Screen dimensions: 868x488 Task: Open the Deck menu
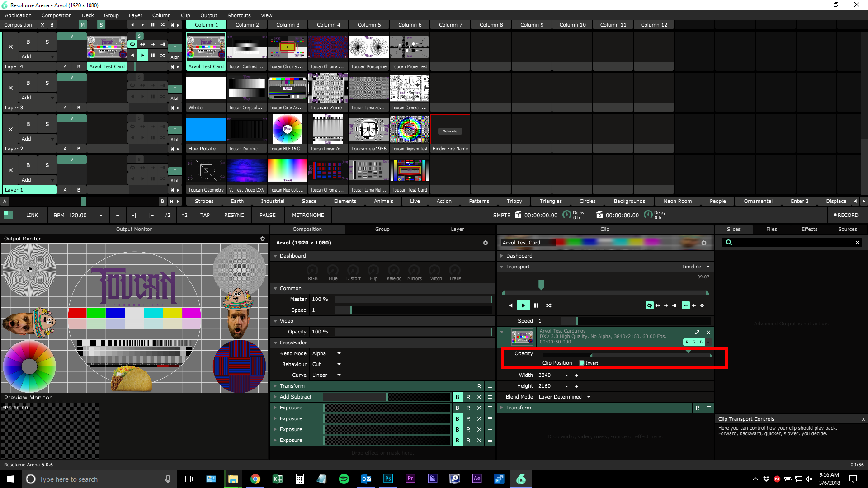pyautogui.click(x=88, y=15)
